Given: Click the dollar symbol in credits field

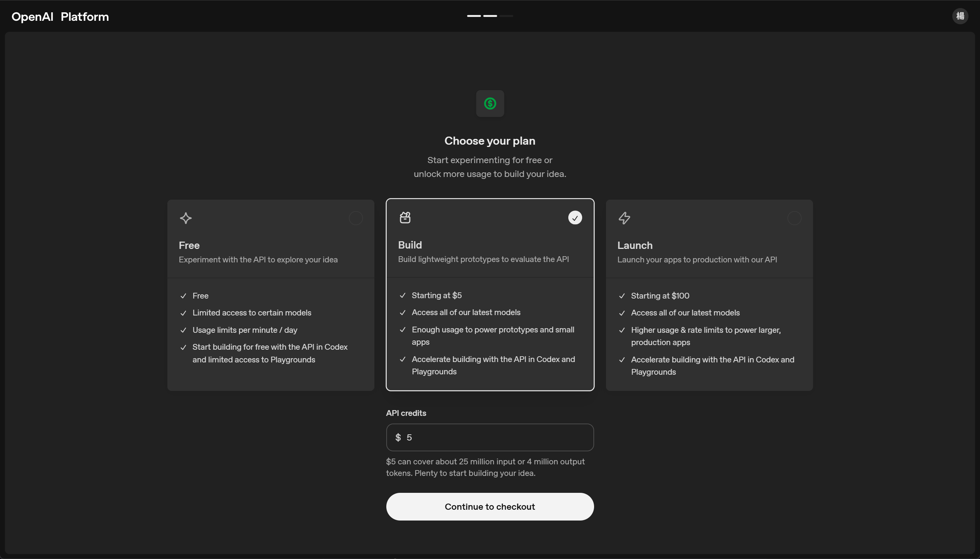Looking at the screenshot, I should (398, 437).
